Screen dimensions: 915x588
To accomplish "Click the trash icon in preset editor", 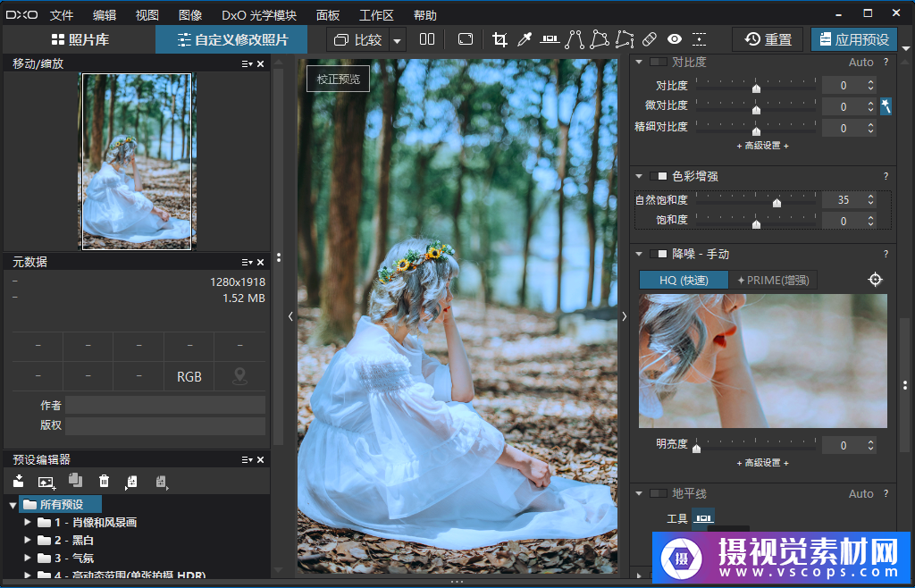I will pos(105,482).
